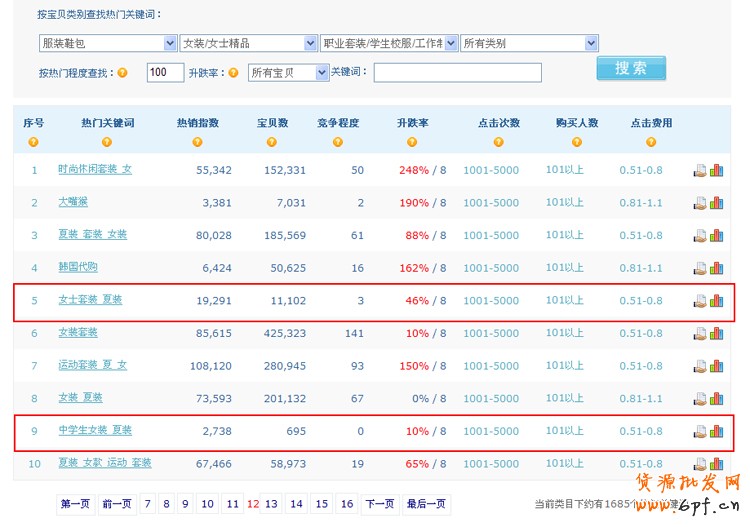Click the bar chart icon for 女士套装 夏装
750x527 pixels.
[716, 301]
